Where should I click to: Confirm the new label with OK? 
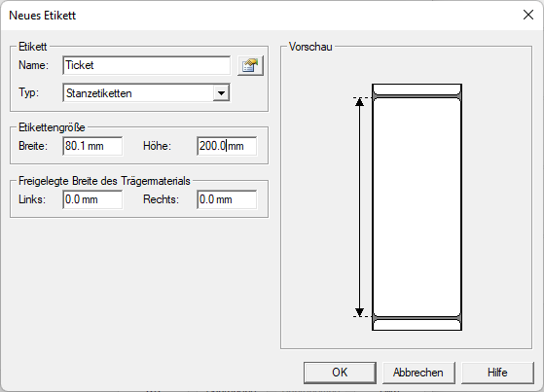[x=340, y=373]
